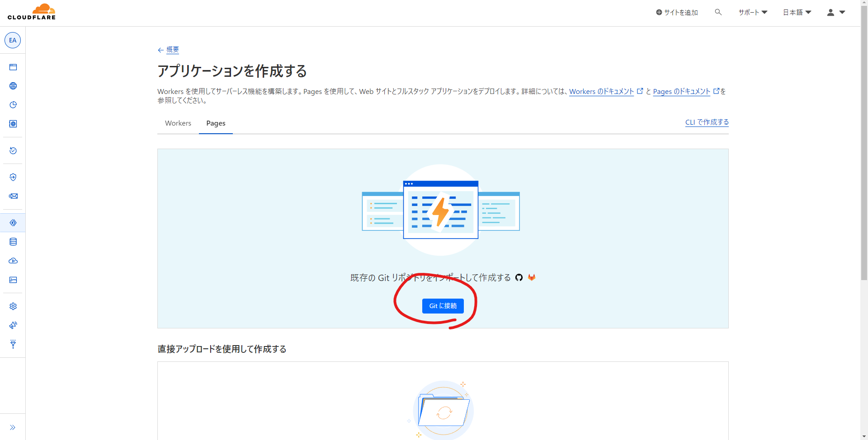Open the Trace clock icon in sidebar
The width and height of the screenshot is (868, 440).
coord(13,150)
